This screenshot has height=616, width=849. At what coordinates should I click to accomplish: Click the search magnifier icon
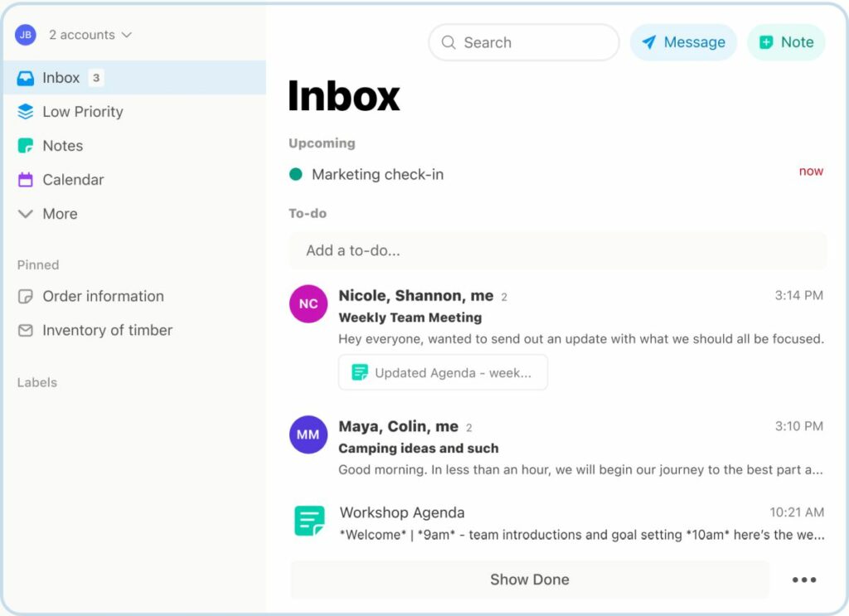coord(449,42)
